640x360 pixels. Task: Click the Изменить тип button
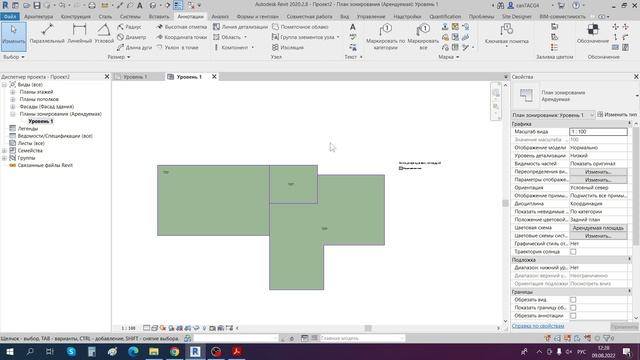[617, 115]
